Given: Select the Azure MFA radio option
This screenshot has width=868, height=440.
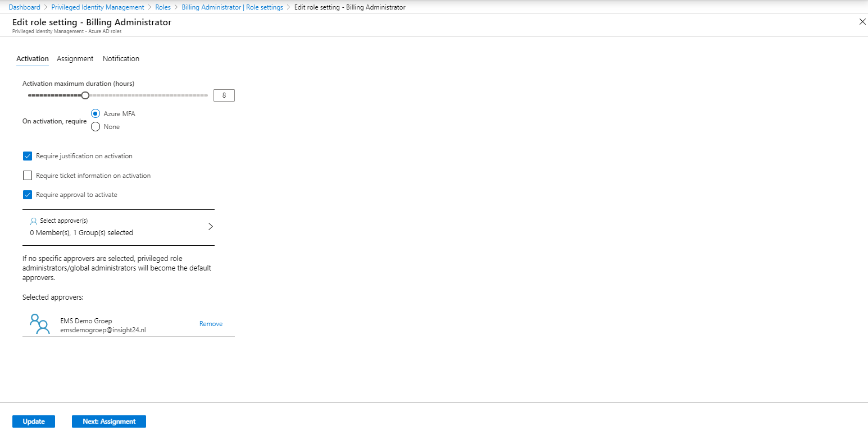Looking at the screenshot, I should (x=96, y=113).
